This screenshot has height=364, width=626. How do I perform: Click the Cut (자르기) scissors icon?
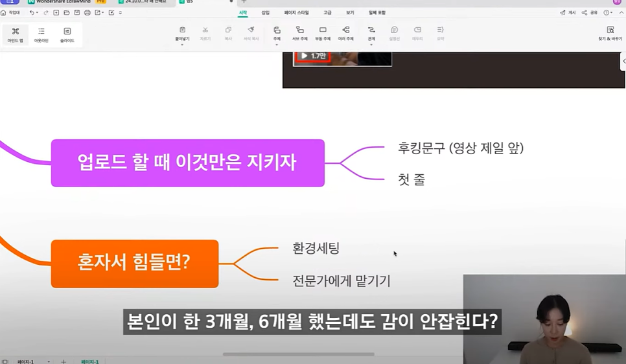[205, 30]
